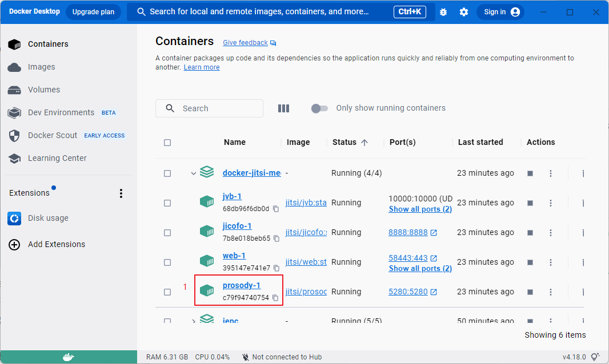609x364 pixels.
Task: Check the prosody-1 row checkbox
Action: pyautogui.click(x=167, y=292)
